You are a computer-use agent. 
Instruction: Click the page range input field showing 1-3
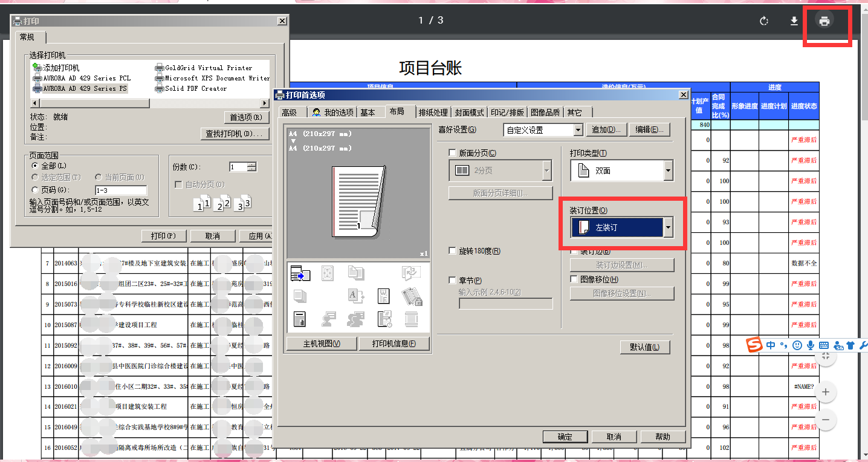120,190
